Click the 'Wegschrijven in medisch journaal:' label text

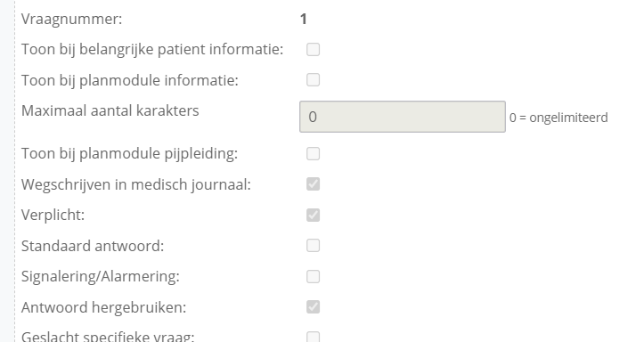(x=136, y=184)
